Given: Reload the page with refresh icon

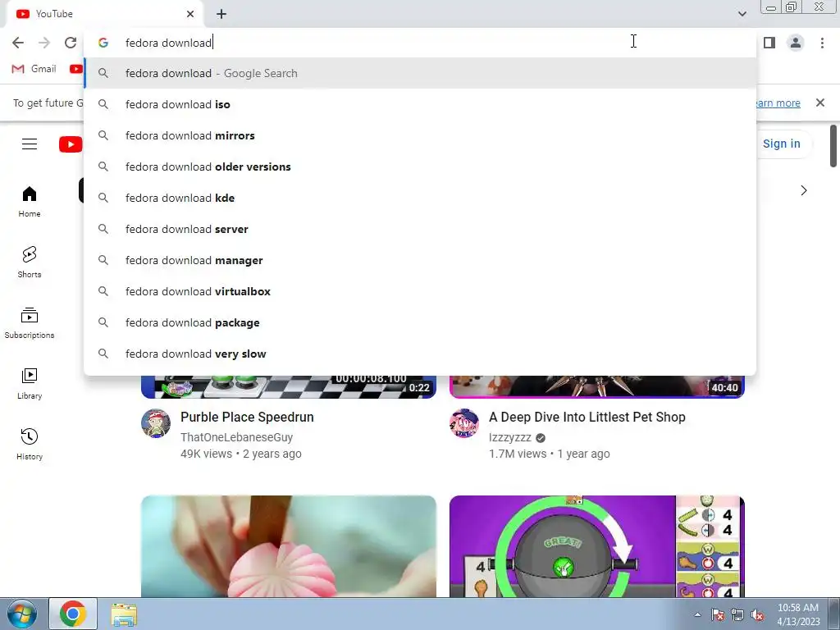Looking at the screenshot, I should coord(71,43).
